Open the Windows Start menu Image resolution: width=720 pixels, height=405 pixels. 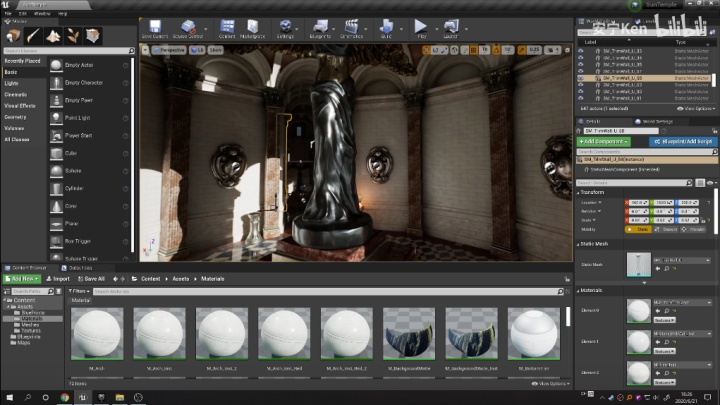[x=9, y=397]
